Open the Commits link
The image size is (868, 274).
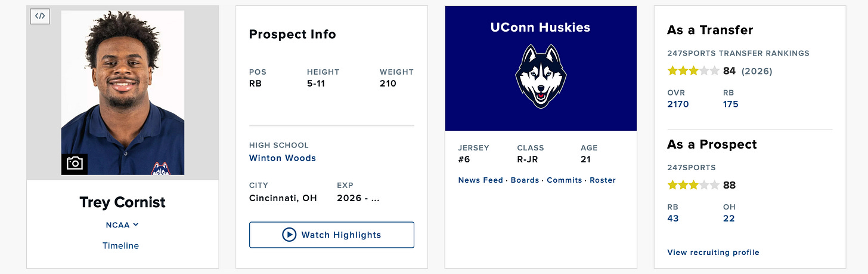tap(564, 180)
